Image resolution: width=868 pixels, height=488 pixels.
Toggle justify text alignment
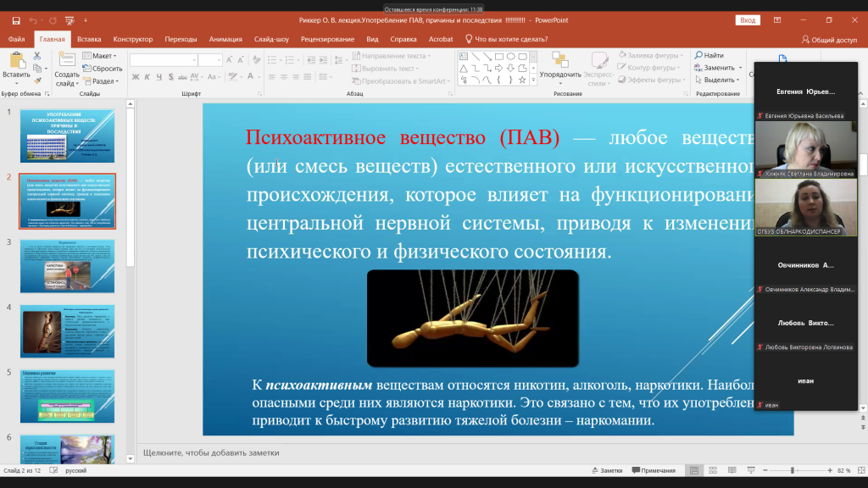(x=307, y=77)
